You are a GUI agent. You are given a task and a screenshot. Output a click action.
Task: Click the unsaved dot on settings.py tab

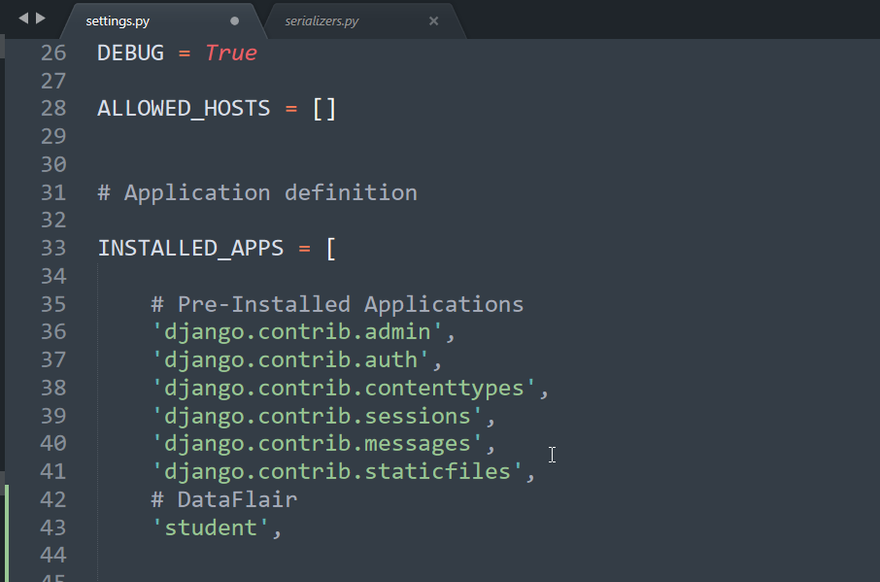pos(235,20)
